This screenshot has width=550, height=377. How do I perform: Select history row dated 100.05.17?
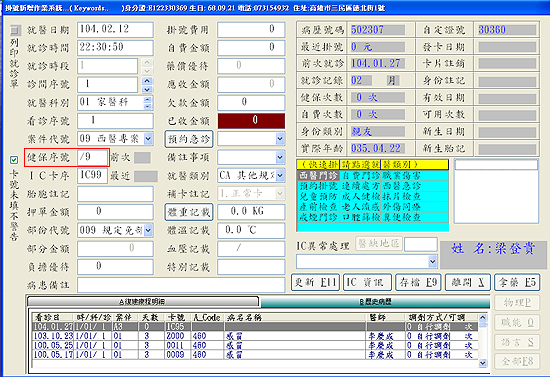(255, 355)
